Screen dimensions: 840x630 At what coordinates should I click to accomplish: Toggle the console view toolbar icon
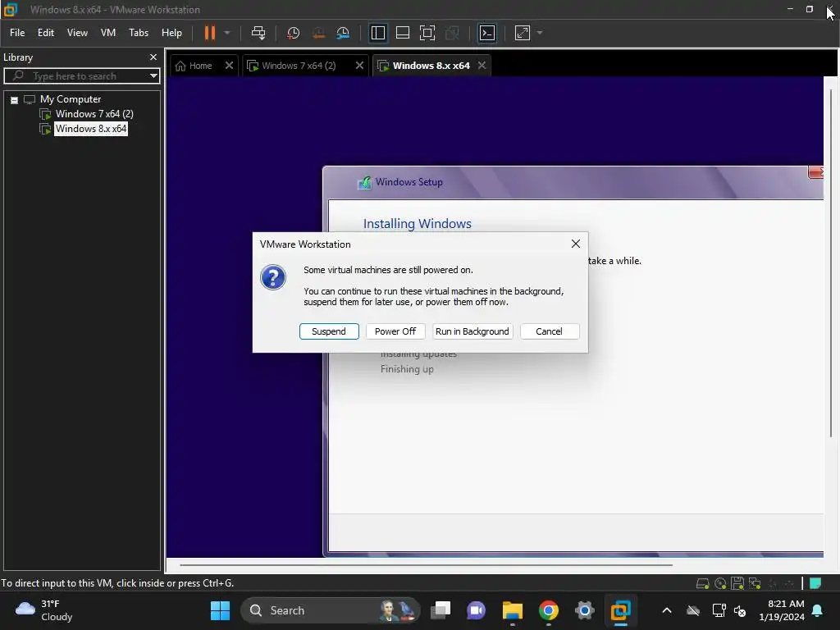[x=487, y=33]
